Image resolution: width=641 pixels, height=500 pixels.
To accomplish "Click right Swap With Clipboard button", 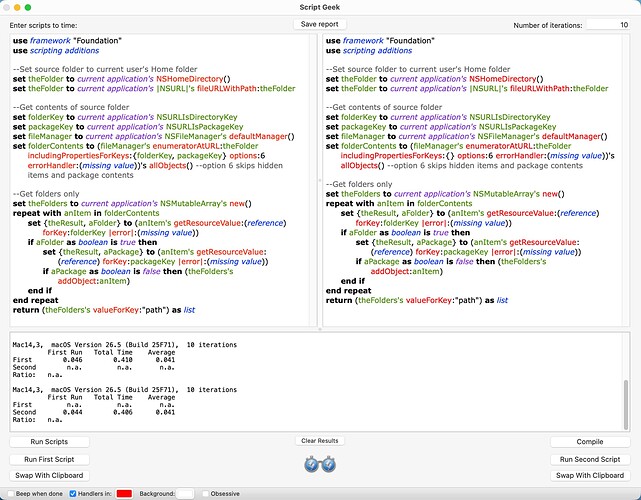I will (x=590, y=475).
